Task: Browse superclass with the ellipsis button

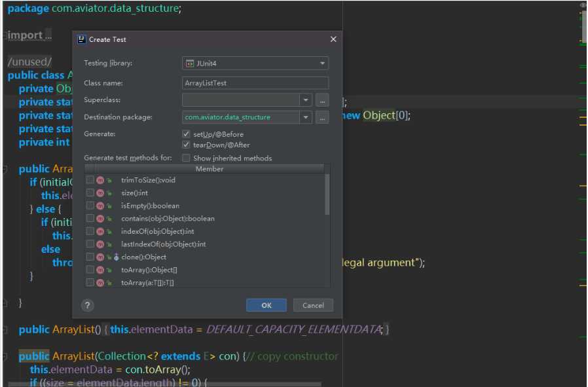Action: point(322,100)
